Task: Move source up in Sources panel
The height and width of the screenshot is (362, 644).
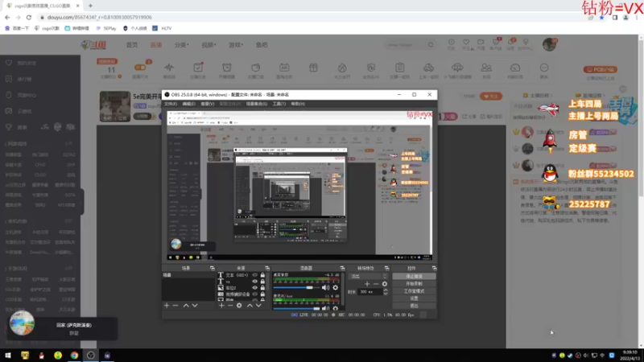Action: click(x=250, y=306)
